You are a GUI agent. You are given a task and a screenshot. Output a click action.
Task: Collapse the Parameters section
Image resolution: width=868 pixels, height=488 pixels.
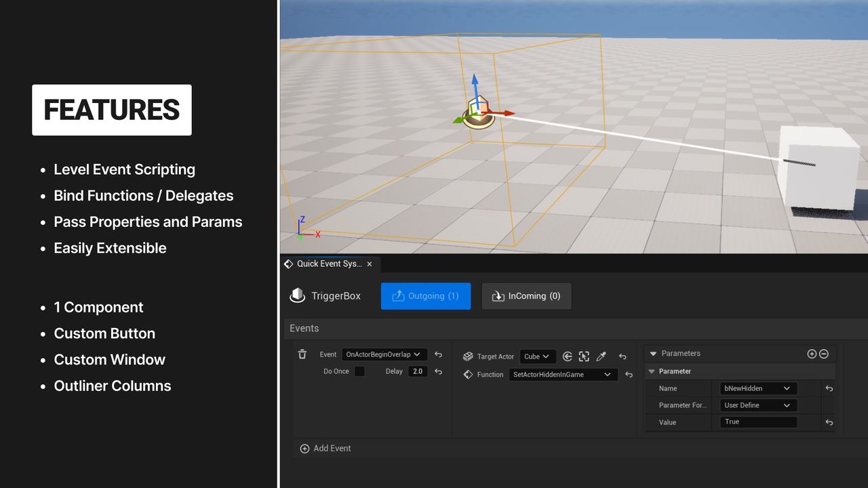[653, 354]
